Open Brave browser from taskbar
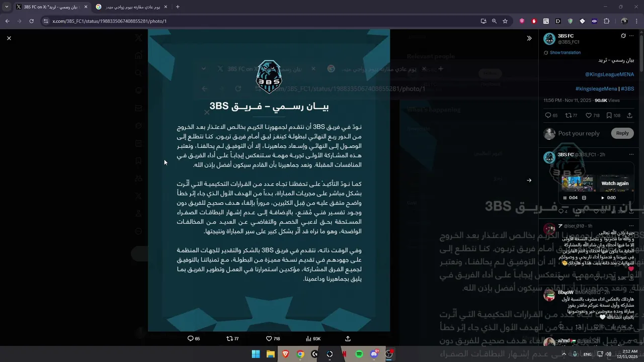Image resolution: width=644 pixels, height=362 pixels. 285,354
